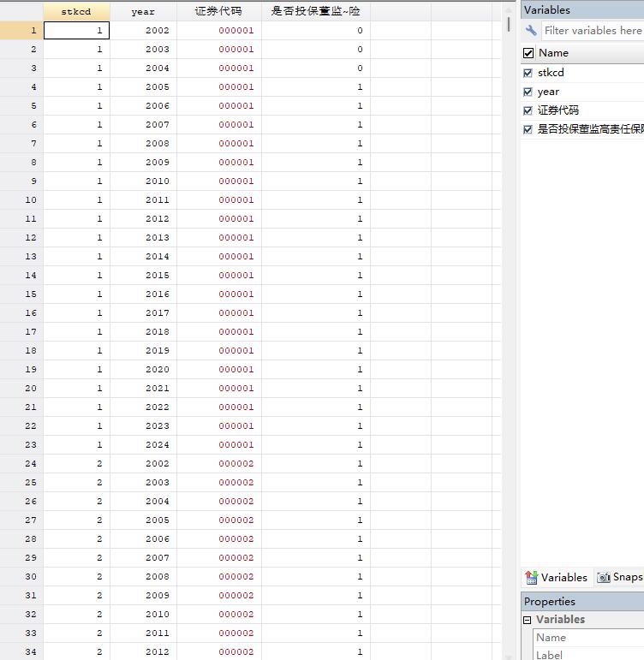
Task: Toggle the select-all Name checkbox
Action: (x=528, y=53)
